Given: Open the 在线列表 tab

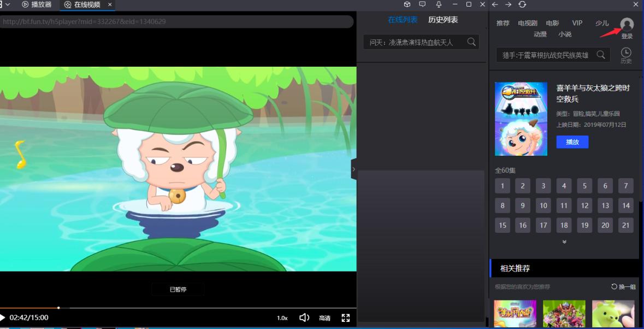Looking at the screenshot, I should tap(403, 20).
